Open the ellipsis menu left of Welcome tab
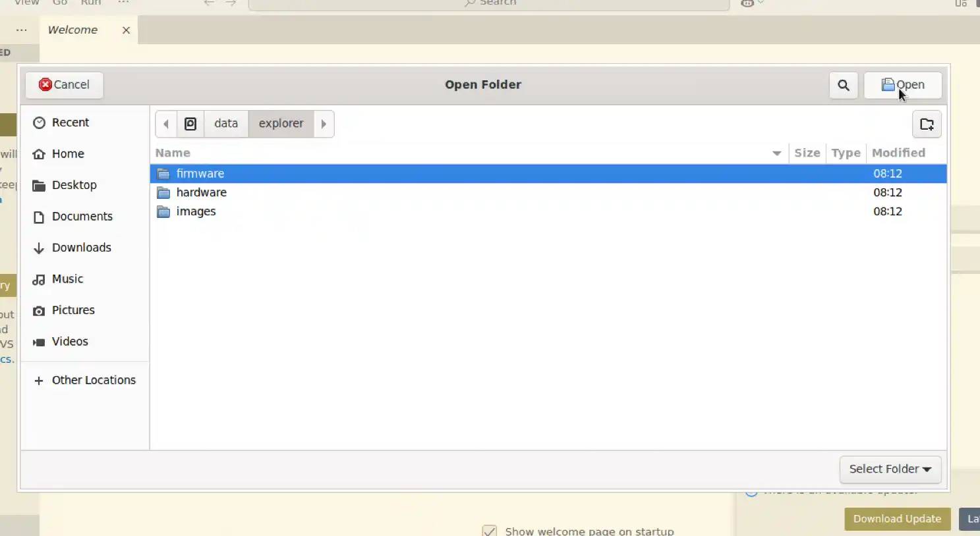This screenshot has width=980, height=536. click(22, 30)
